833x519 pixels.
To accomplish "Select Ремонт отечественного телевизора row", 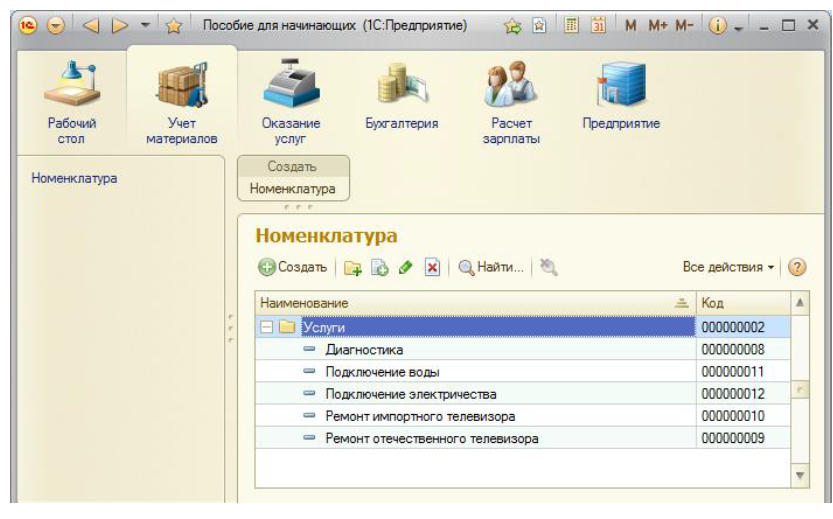I will click(x=523, y=438).
